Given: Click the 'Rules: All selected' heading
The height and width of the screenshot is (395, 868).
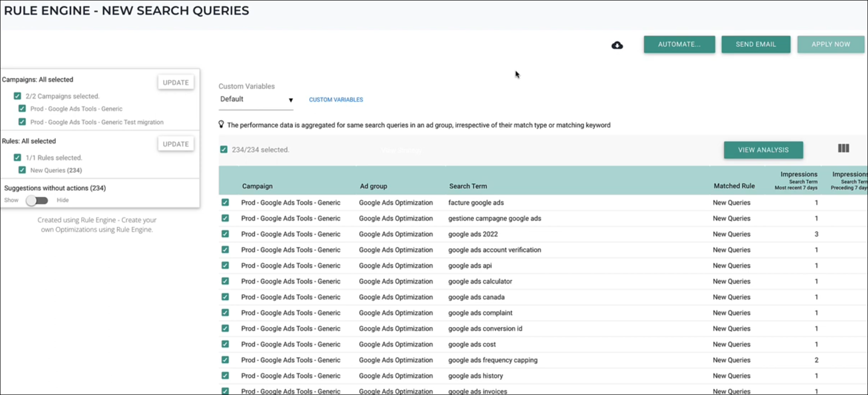Looking at the screenshot, I should (x=29, y=141).
